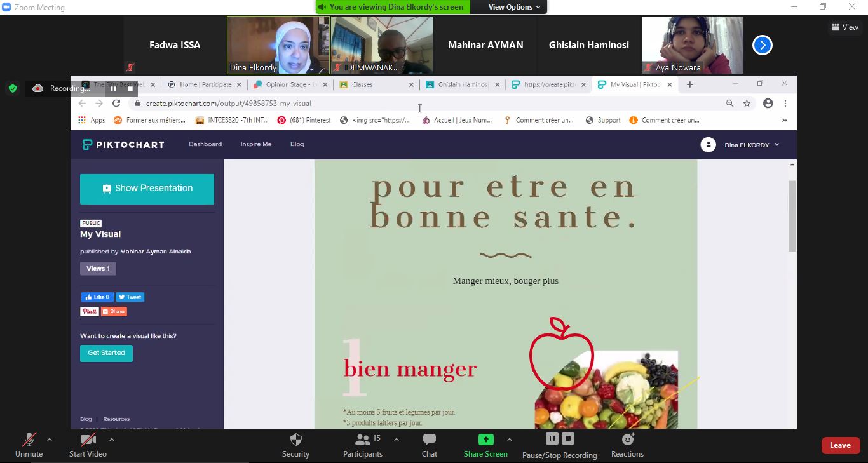Screen dimensions: 868x463
Task: Leave the Zoom meeting
Action: tap(840, 445)
